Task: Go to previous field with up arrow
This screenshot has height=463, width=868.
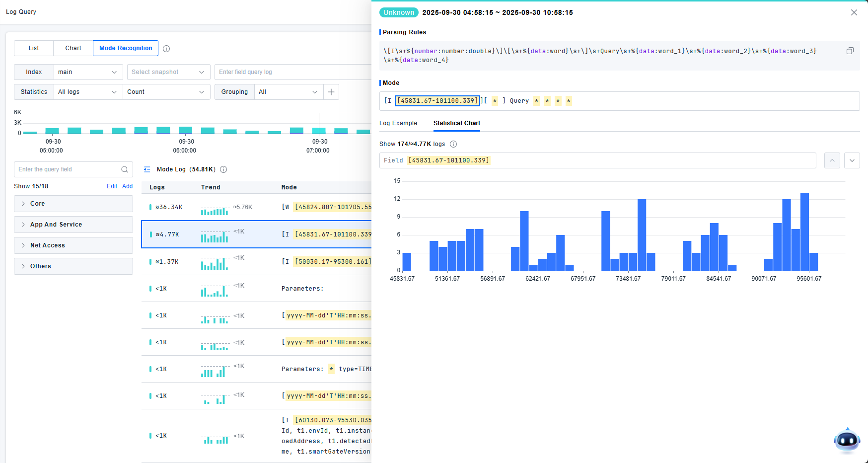Action: point(832,160)
